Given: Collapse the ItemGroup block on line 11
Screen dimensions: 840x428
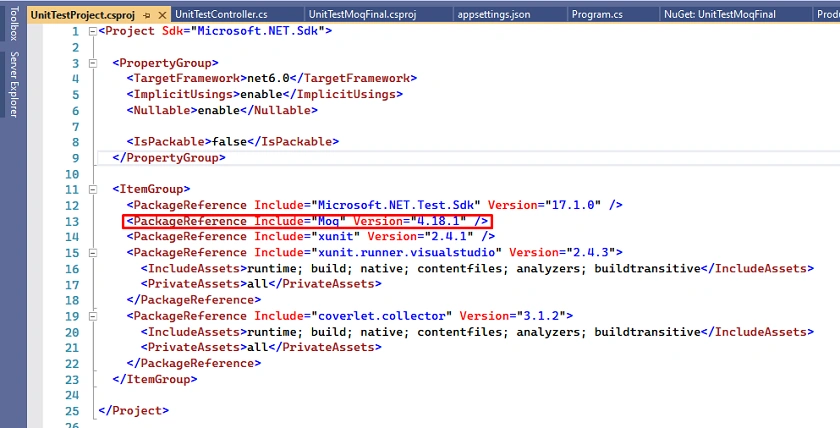Looking at the screenshot, I should 93,189.
